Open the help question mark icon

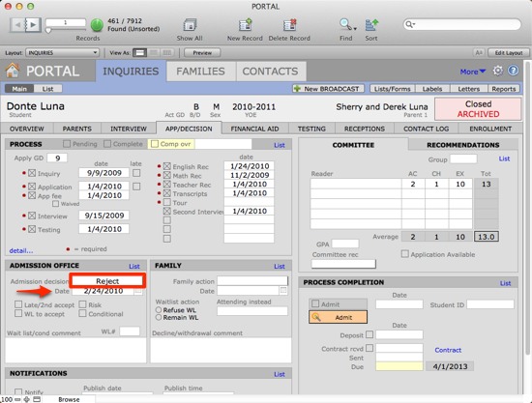coord(513,71)
